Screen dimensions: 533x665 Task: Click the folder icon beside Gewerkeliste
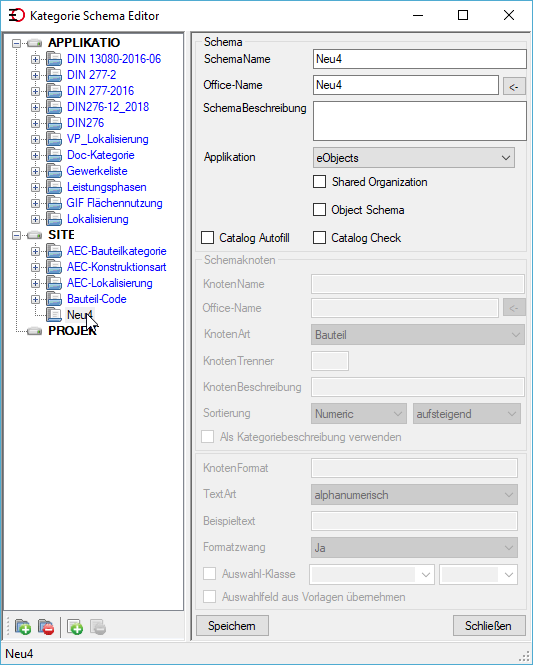click(x=54, y=171)
